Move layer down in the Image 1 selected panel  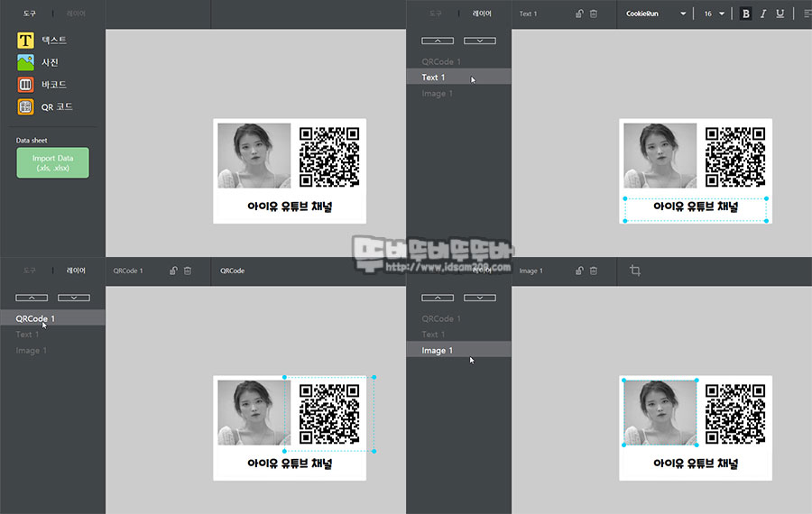[480, 298]
